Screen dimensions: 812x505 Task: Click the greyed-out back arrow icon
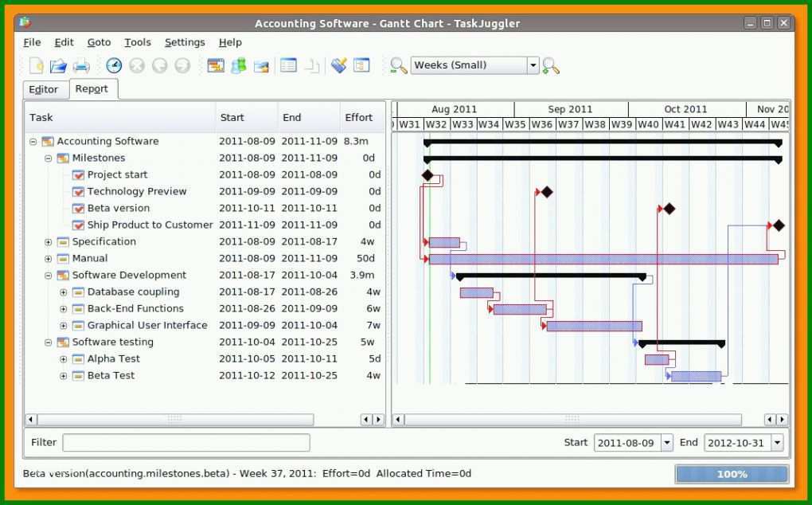pyautogui.click(x=159, y=66)
